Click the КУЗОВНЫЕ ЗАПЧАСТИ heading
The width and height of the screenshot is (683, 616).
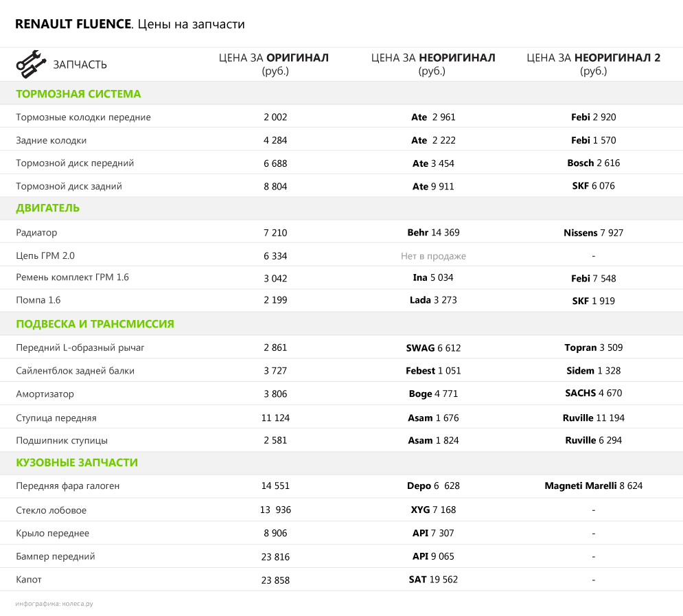(x=77, y=463)
